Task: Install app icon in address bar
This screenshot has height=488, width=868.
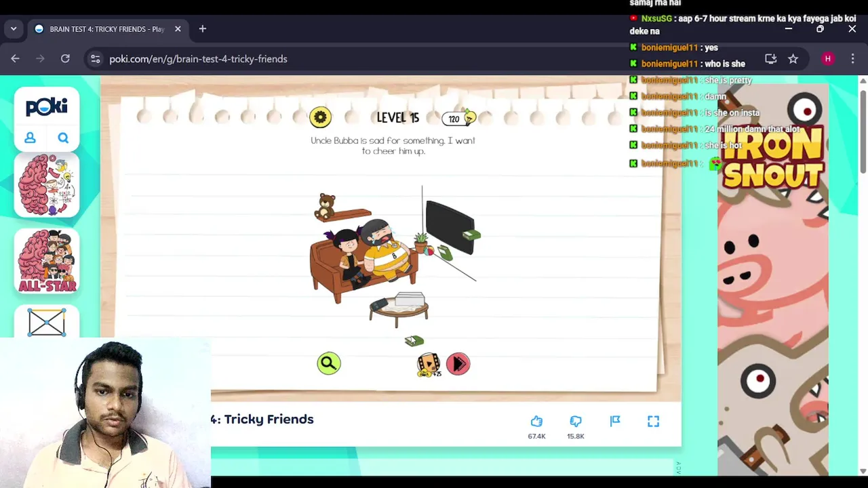Action: pyautogui.click(x=771, y=59)
